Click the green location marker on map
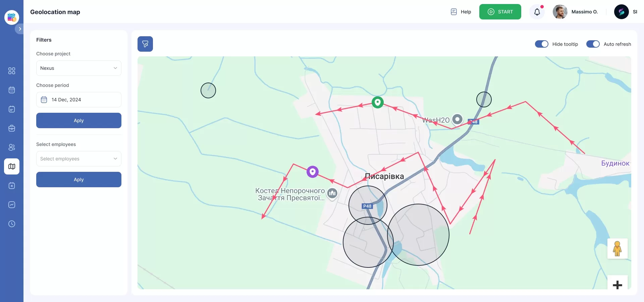The image size is (644, 302). point(378,102)
